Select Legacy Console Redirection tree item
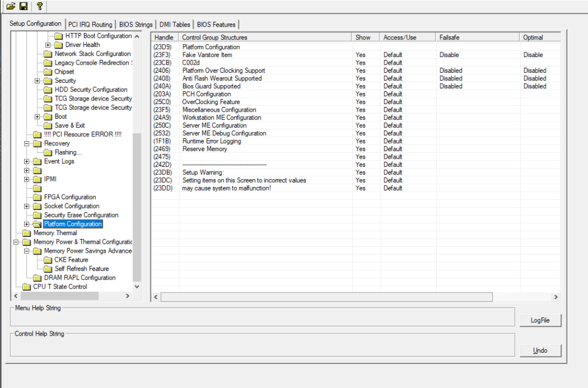 [93, 62]
